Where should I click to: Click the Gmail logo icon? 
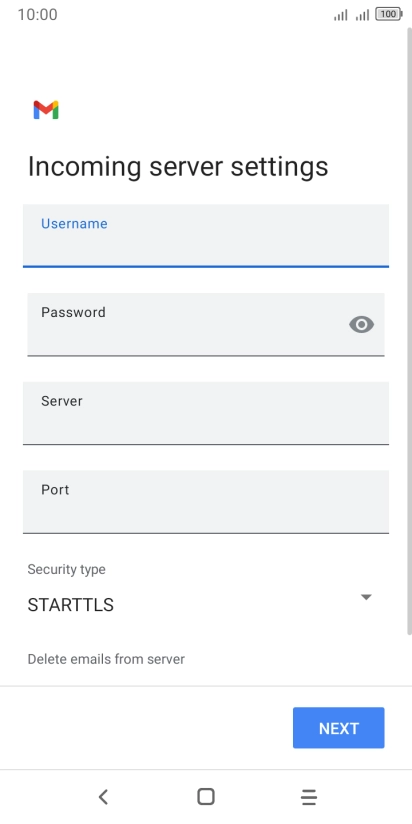coord(46,110)
